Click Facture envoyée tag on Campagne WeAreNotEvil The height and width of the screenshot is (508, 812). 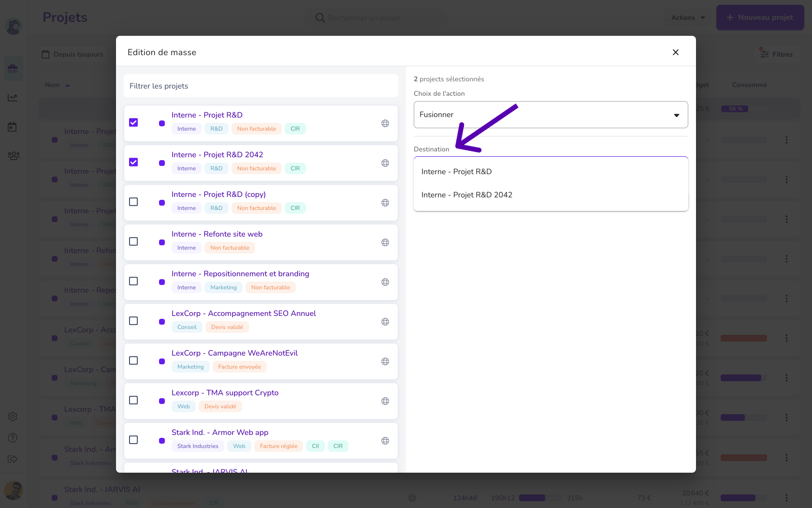click(x=239, y=367)
